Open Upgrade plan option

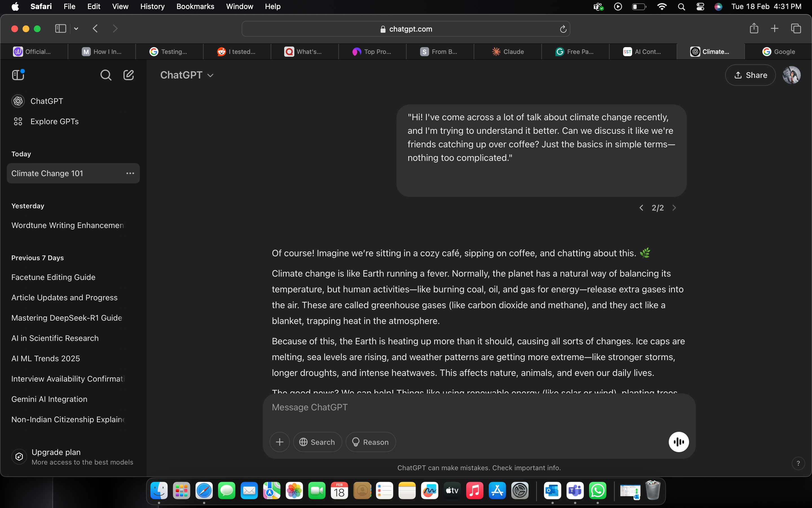click(73, 457)
